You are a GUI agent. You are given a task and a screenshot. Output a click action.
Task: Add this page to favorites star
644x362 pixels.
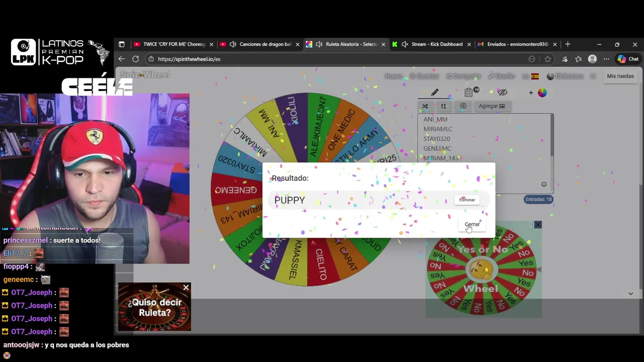[547, 59]
